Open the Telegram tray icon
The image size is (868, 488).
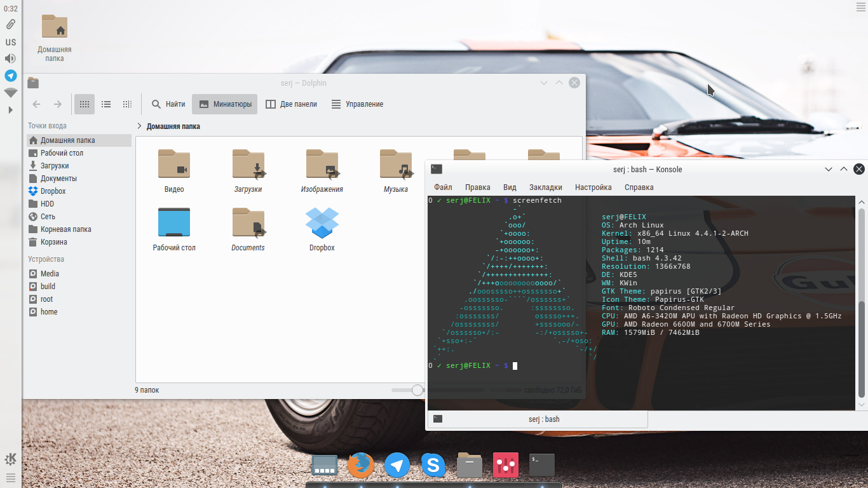point(11,76)
